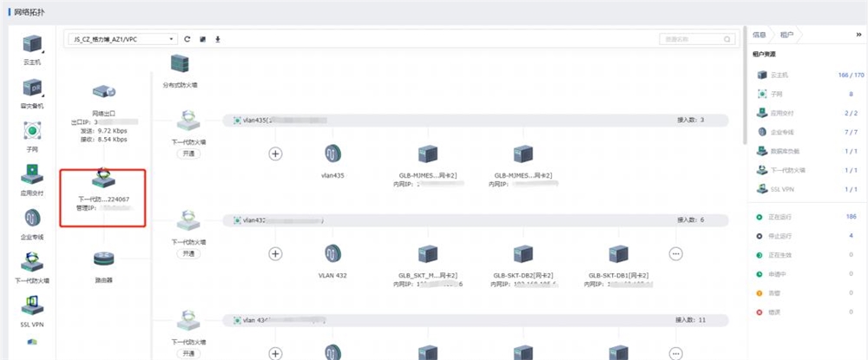The height and width of the screenshot is (360, 868).
Task: Click firewall icon on the vlan435 row
Action: point(188,121)
